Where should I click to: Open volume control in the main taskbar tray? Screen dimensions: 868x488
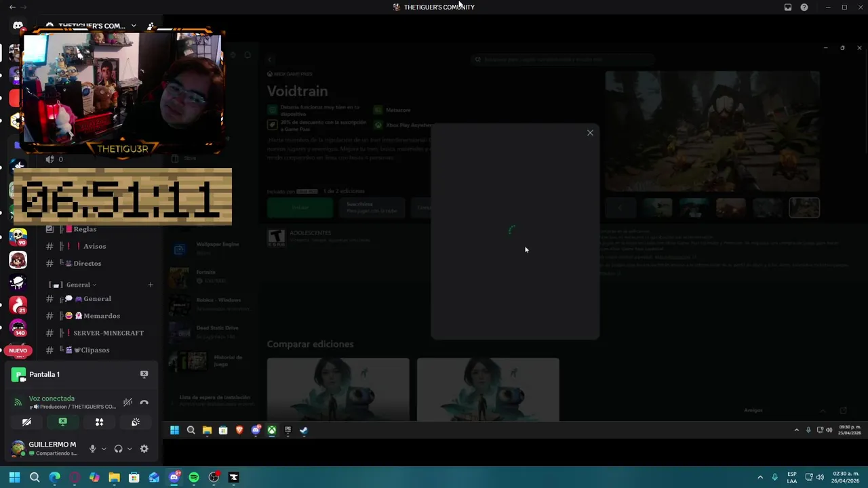pos(820,477)
